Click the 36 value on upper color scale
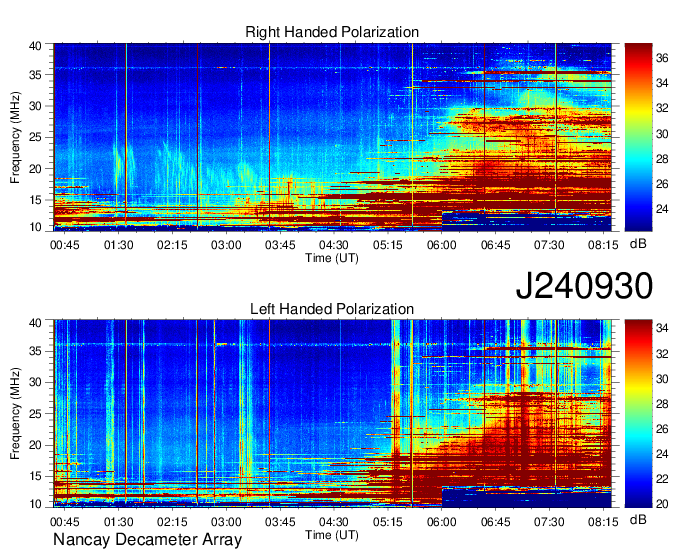The height and width of the screenshot is (552, 680). coord(662,58)
